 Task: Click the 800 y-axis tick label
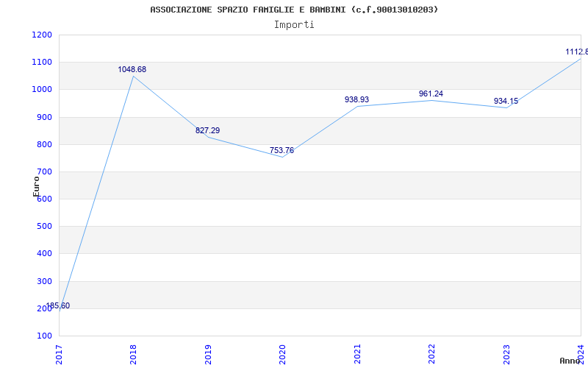(44, 144)
